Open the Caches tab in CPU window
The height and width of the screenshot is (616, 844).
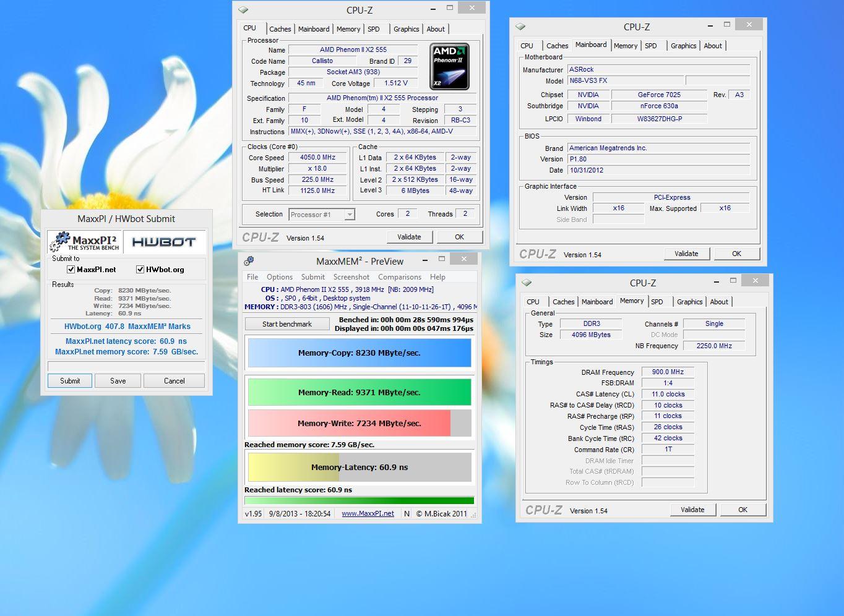[x=280, y=29]
